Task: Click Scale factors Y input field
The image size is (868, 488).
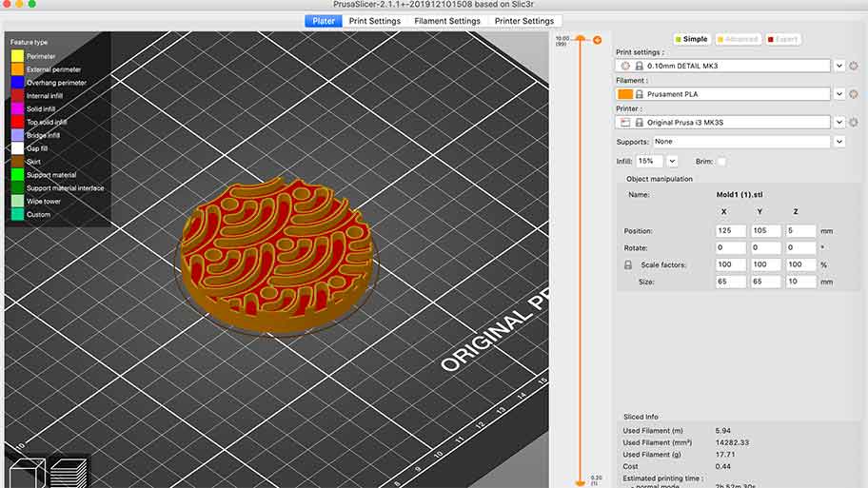Action: click(x=766, y=265)
